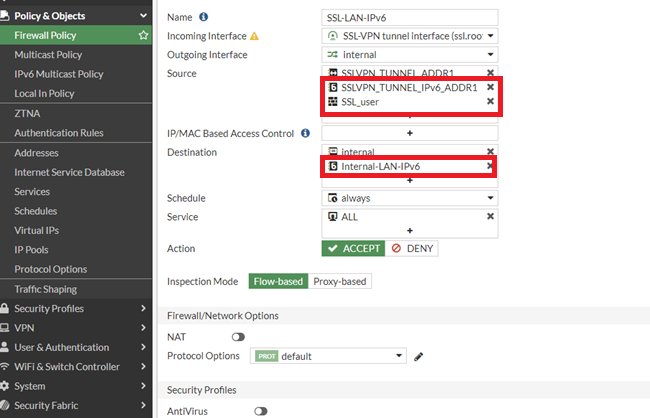
Task: Open the Schedule dropdown
Action: (x=410, y=198)
